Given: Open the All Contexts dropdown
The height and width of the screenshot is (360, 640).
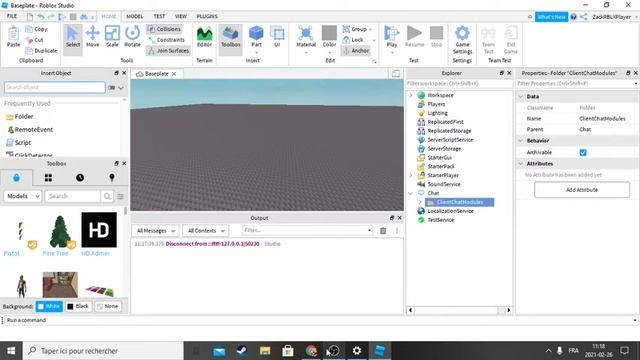Looking at the screenshot, I should pyautogui.click(x=206, y=231).
